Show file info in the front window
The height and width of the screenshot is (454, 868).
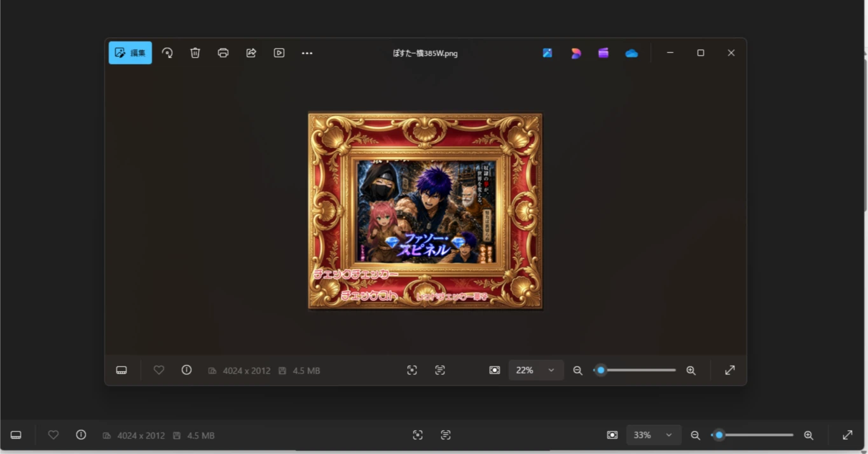pos(186,370)
